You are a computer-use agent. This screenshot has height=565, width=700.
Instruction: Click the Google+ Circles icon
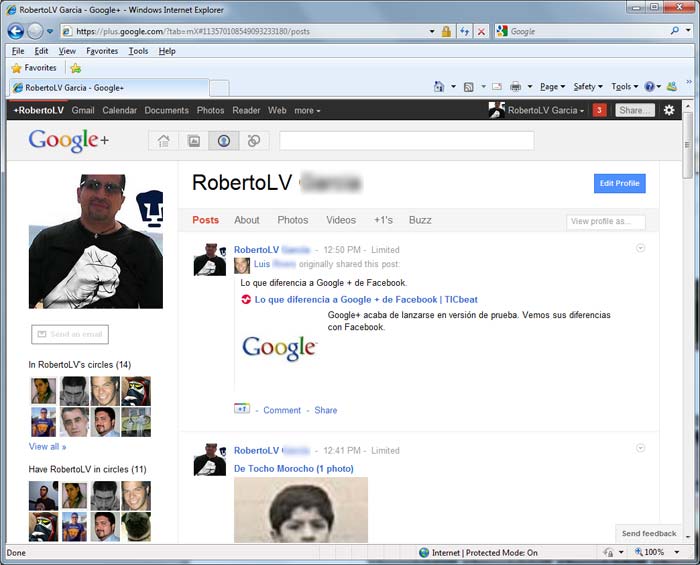(254, 141)
